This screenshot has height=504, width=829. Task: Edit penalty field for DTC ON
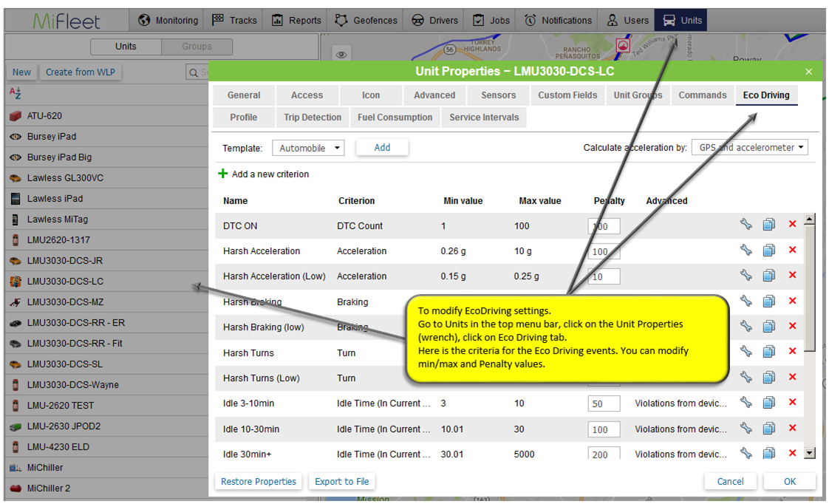(604, 226)
